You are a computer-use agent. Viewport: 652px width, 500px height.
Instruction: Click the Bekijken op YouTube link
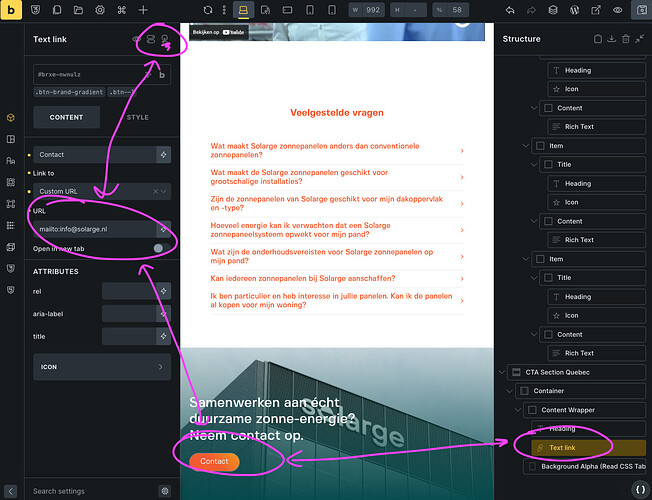click(219, 32)
